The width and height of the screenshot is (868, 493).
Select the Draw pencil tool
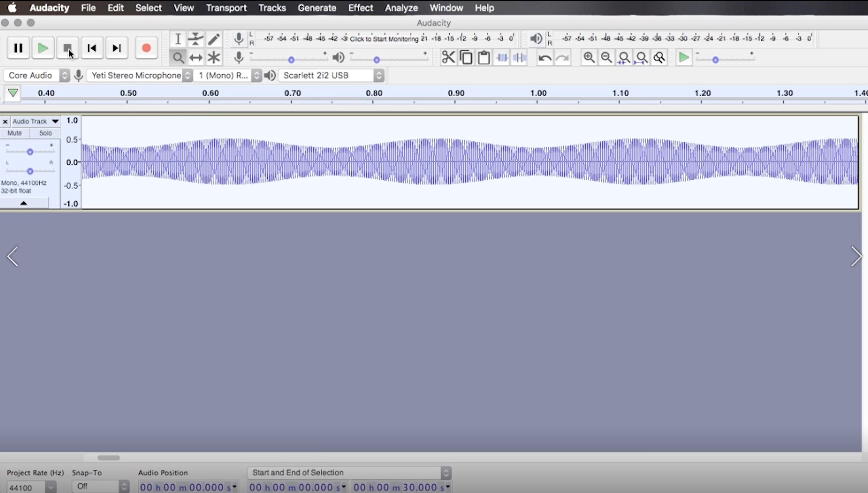click(x=214, y=39)
